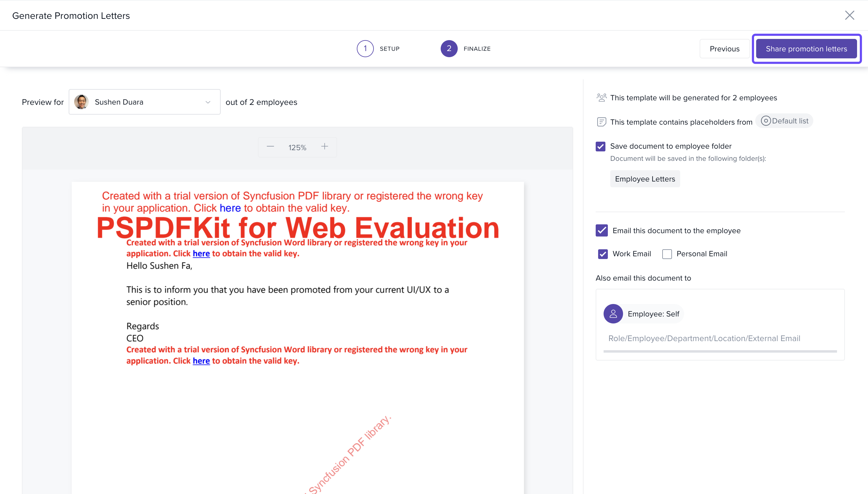Click the blue 'here' link in PDF header
868x494 pixels.
(230, 208)
